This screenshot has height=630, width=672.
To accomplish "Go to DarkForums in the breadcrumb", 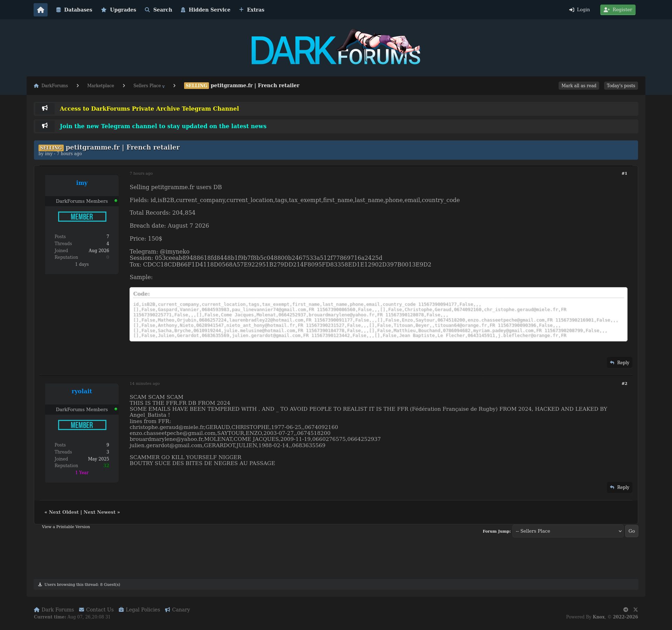I will [x=51, y=86].
